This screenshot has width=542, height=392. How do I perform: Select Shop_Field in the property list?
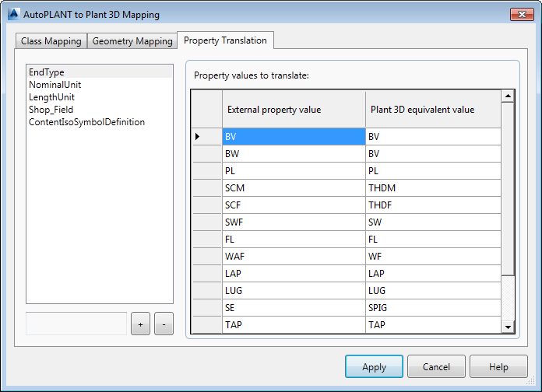pyautogui.click(x=100, y=110)
